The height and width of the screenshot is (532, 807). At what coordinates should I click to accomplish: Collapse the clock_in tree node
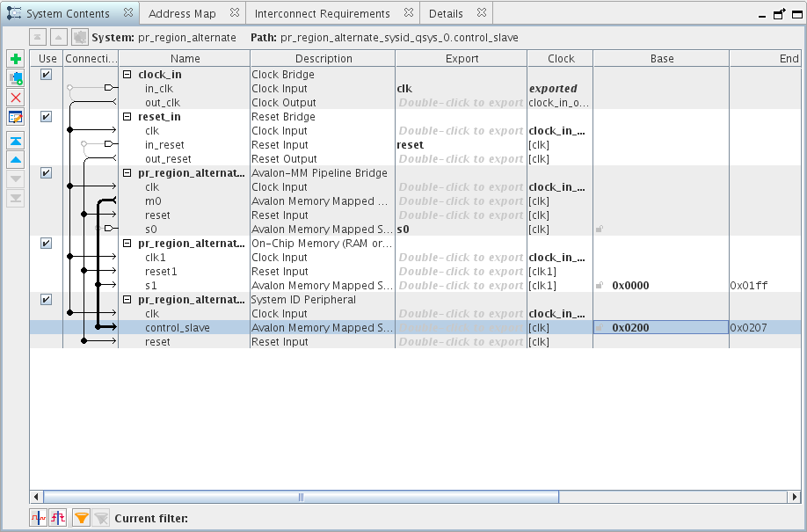pos(127,75)
